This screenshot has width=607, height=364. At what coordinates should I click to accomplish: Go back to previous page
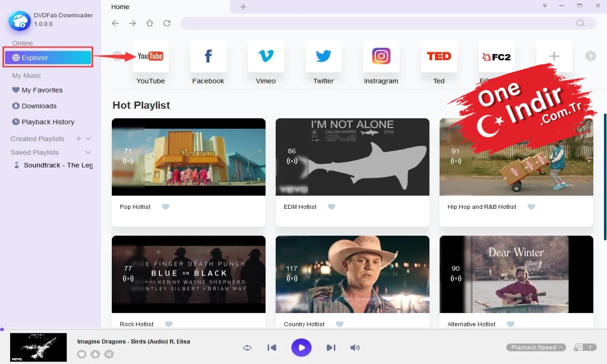(115, 23)
